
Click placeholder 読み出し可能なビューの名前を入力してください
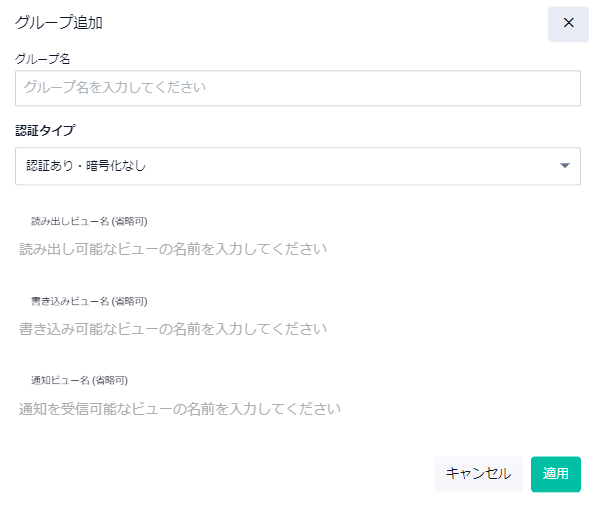[173, 249]
